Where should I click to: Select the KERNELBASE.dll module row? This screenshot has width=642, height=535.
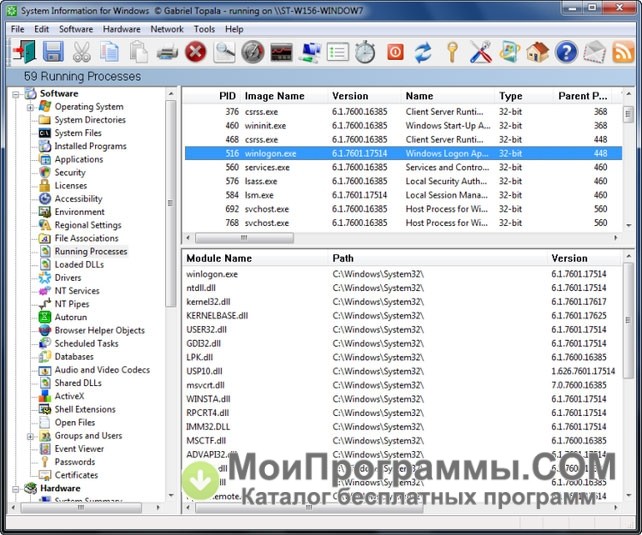(x=403, y=316)
